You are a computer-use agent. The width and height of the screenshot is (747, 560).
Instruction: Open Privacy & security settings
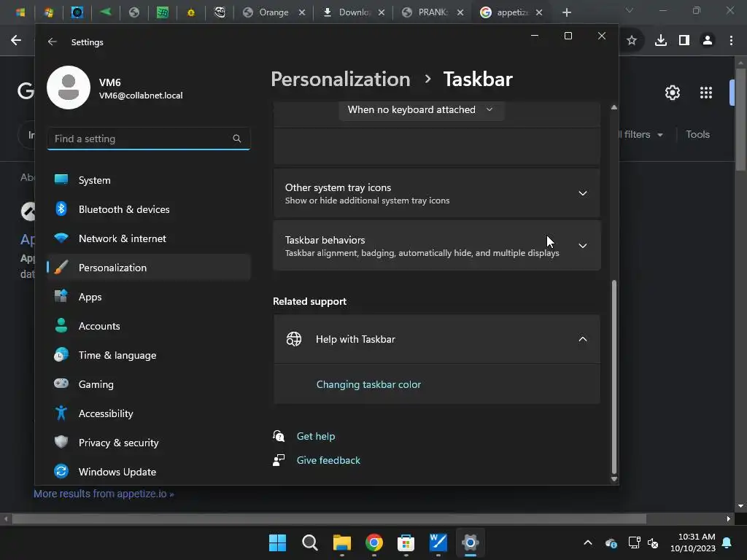point(149,443)
